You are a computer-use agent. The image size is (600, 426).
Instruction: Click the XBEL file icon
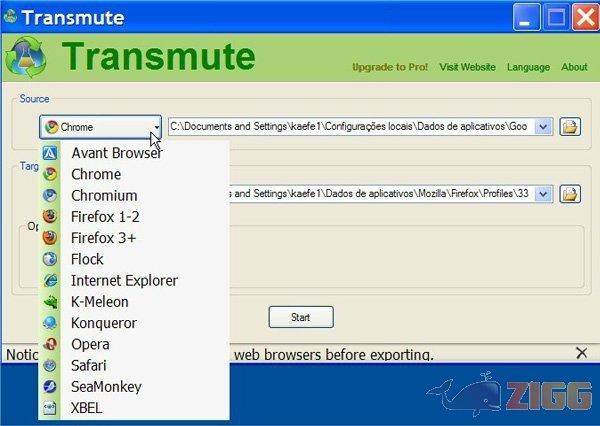(x=50, y=408)
